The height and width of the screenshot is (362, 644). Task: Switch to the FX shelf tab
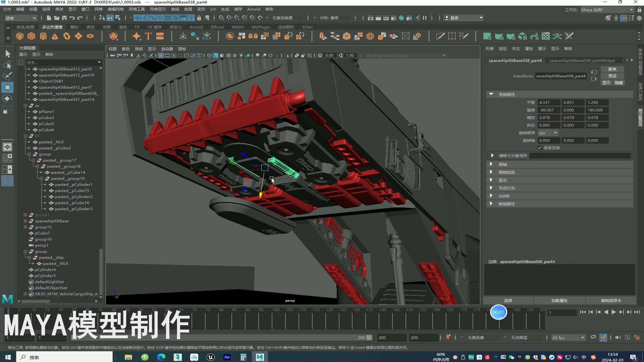coord(137,27)
